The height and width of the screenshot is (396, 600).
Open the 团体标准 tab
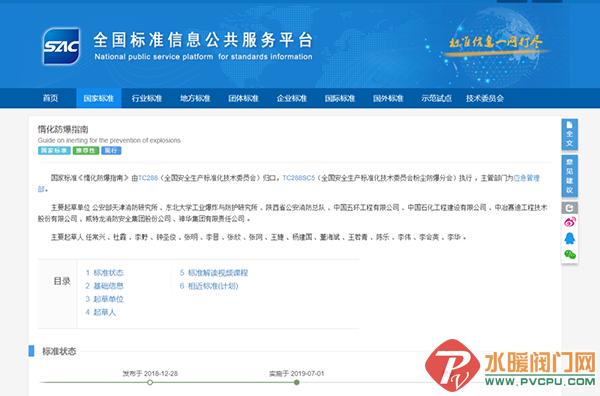click(243, 98)
